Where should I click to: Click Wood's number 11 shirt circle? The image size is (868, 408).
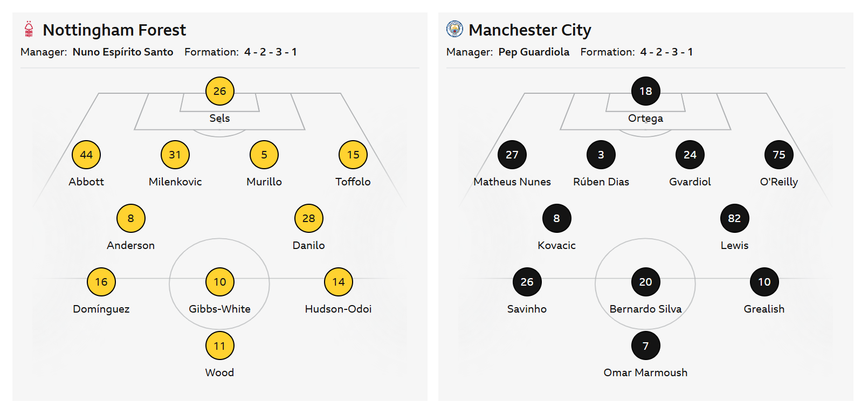click(219, 345)
